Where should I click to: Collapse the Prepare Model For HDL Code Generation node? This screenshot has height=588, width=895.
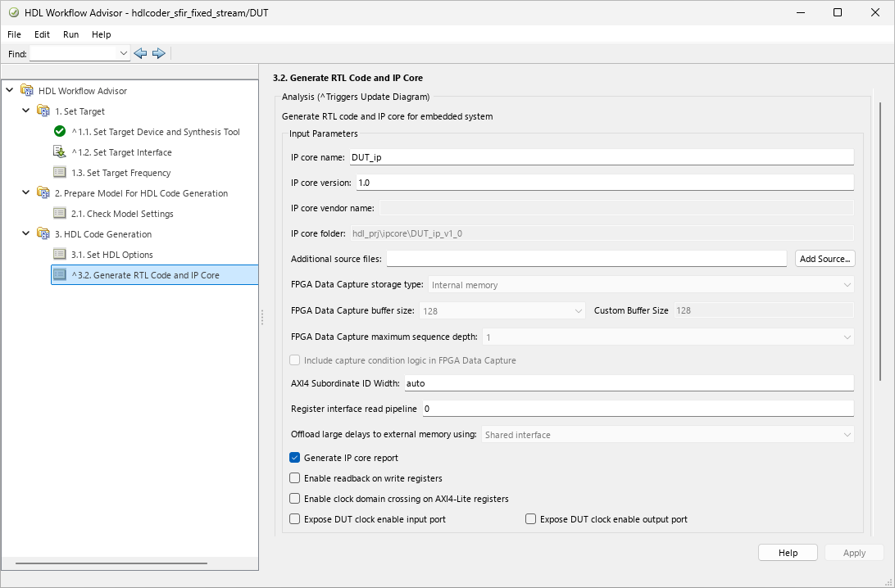pyautogui.click(x=25, y=192)
